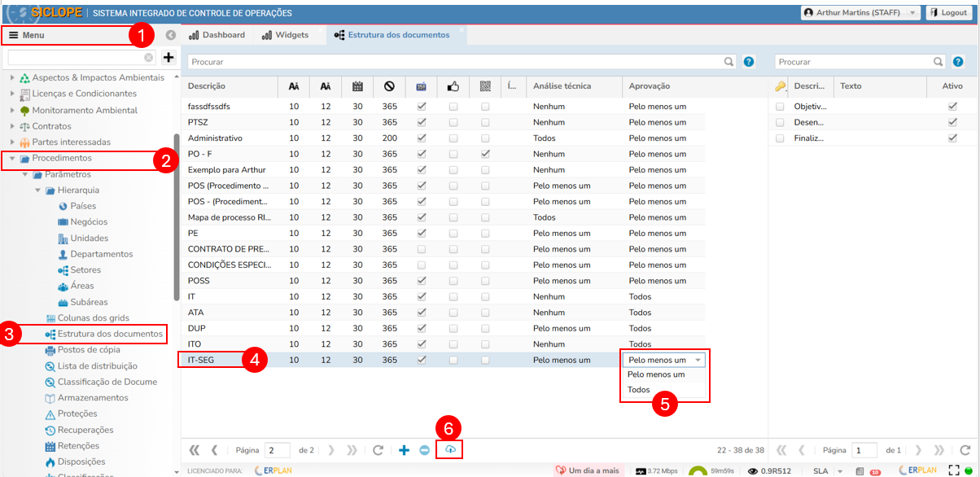Click the Logout button

click(x=947, y=13)
